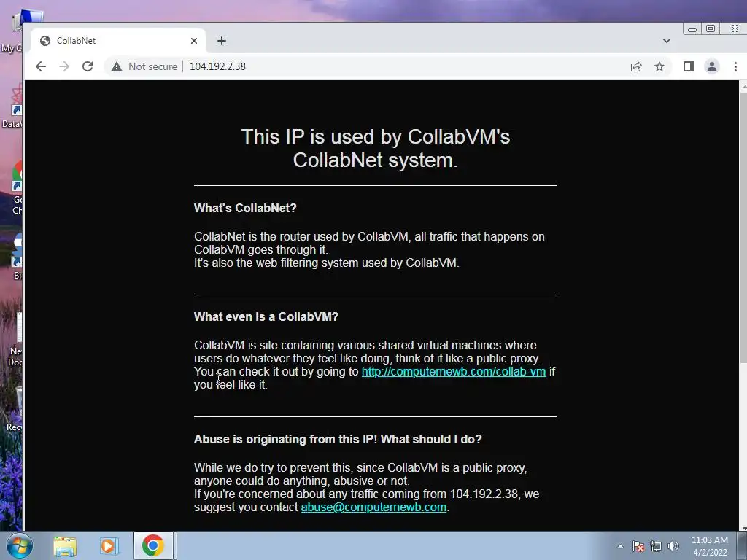Click the main title 'This IP is used by CollabVM's'
The image size is (747, 560).
pyautogui.click(x=376, y=136)
